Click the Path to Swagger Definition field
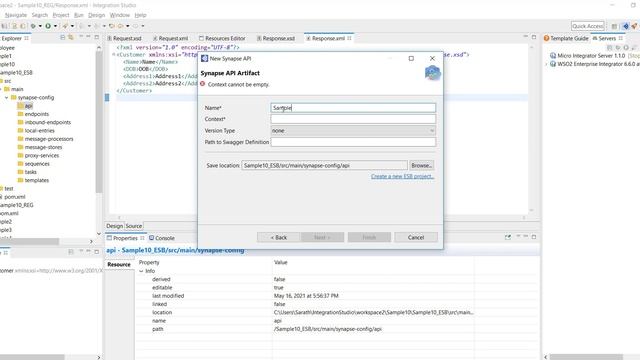 353,142
